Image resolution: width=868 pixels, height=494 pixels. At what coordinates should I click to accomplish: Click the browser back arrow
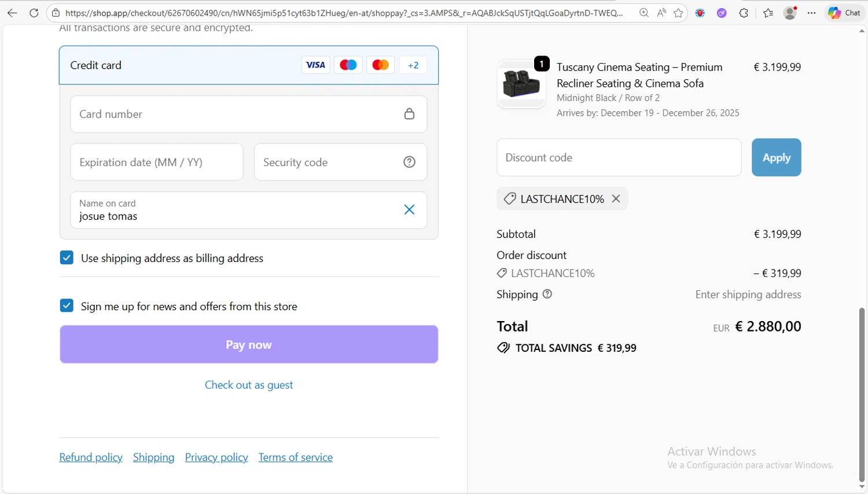pyautogui.click(x=12, y=13)
